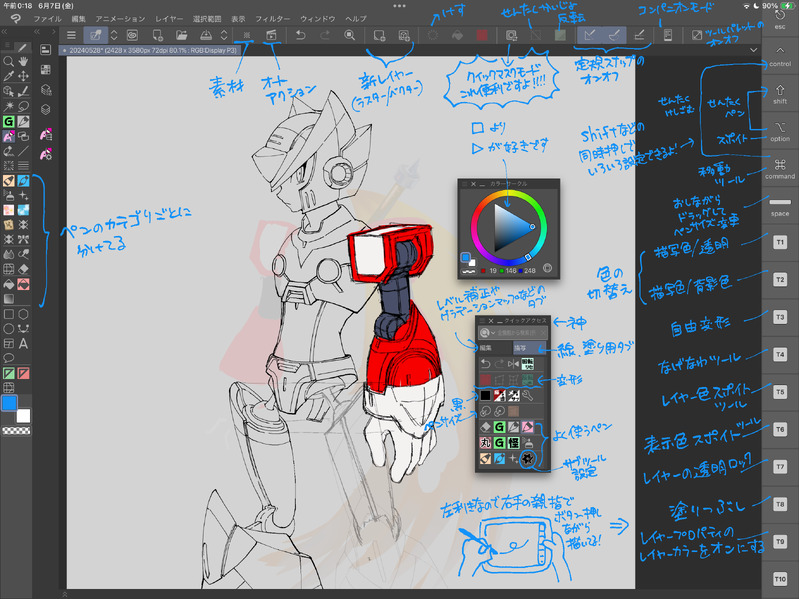Tap the space edge keyboard button
This screenshot has height=599, width=799.
pyautogui.click(x=780, y=208)
